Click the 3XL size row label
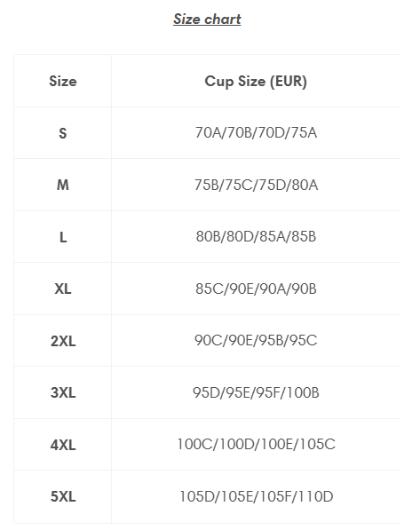The image size is (420, 530). click(x=63, y=392)
